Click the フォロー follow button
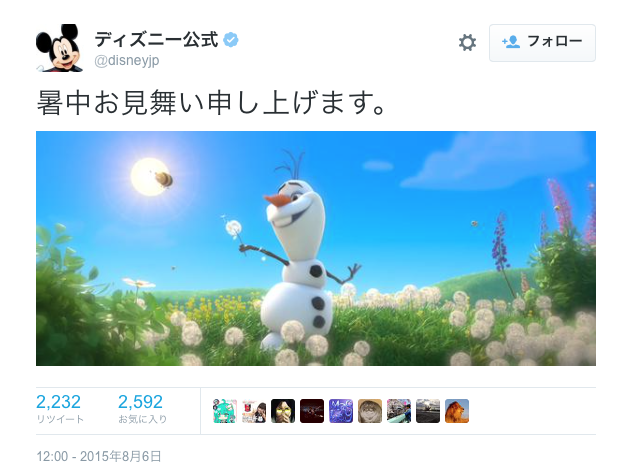Viewport: 632px width, 473px height. (x=542, y=43)
